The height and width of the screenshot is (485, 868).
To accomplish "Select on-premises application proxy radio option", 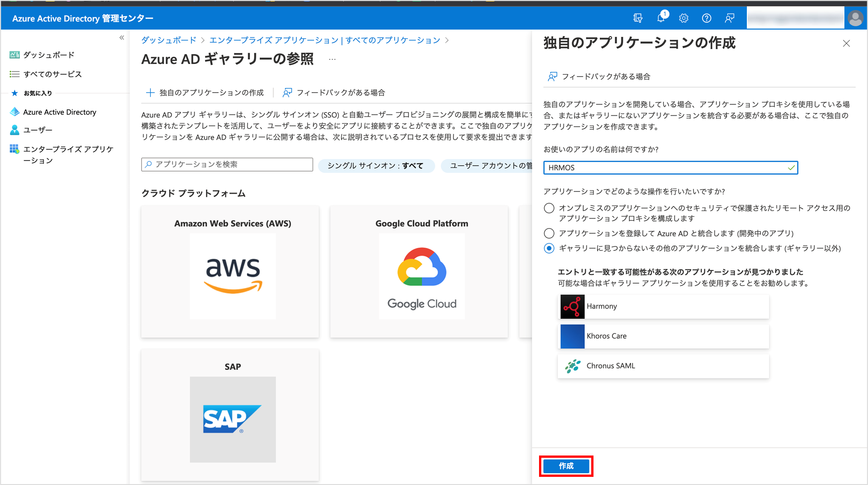I will click(549, 208).
